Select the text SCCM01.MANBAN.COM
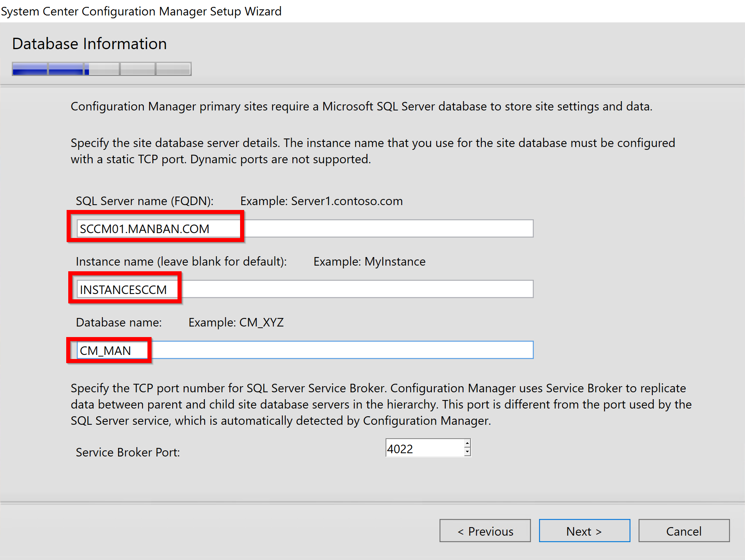 tap(143, 228)
